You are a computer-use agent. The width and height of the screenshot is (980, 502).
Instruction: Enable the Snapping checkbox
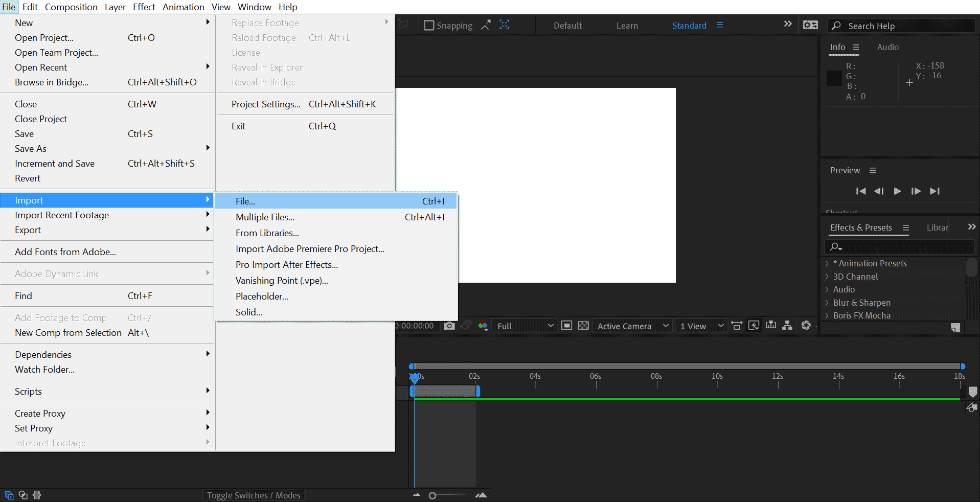tap(429, 25)
